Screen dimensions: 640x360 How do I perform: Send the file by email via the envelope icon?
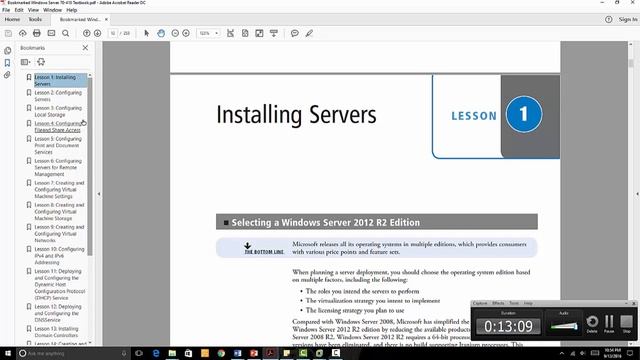[51, 33]
